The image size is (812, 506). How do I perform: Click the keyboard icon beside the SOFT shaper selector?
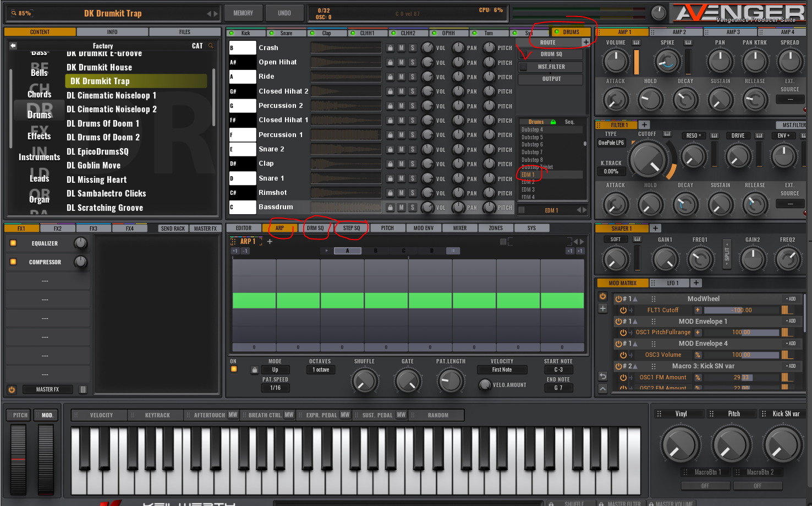tap(637, 240)
